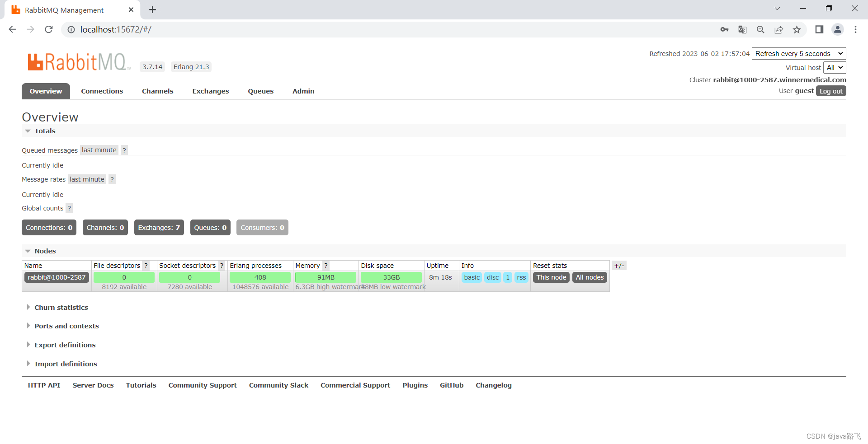Open Plugins footer link
Screen dimensions: 868x444
pos(415,385)
